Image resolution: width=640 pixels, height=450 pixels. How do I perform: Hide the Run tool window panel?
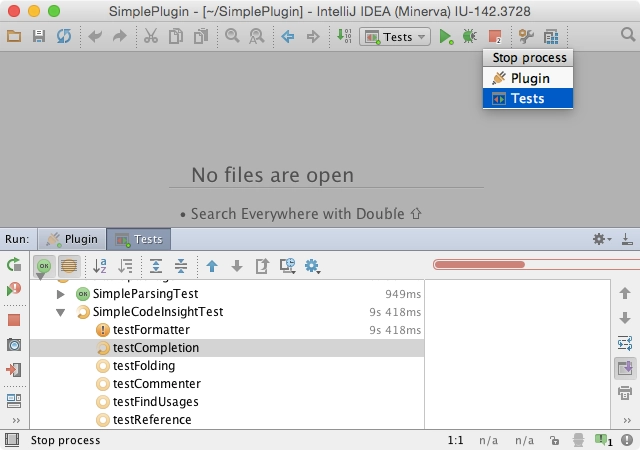[627, 239]
